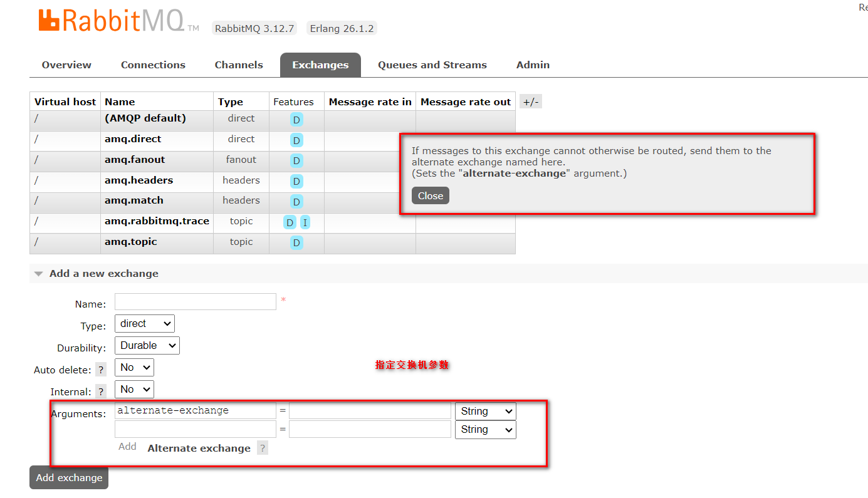This screenshot has width=868, height=498.
Task: Open String type dropdown for alternate-exchange argument
Action: tap(486, 412)
